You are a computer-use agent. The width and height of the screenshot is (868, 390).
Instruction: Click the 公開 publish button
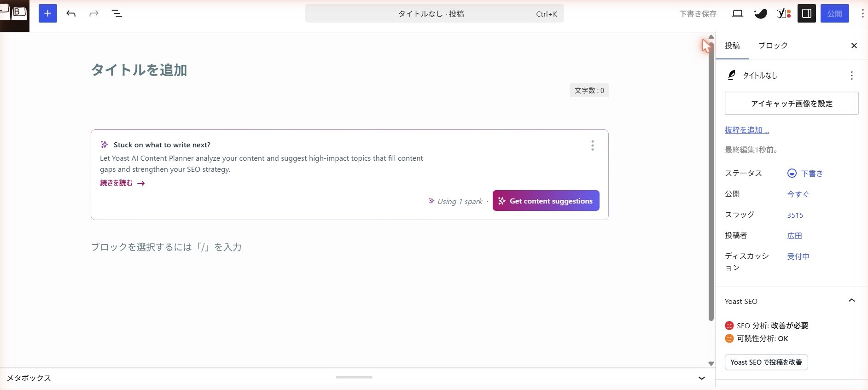[835, 13]
